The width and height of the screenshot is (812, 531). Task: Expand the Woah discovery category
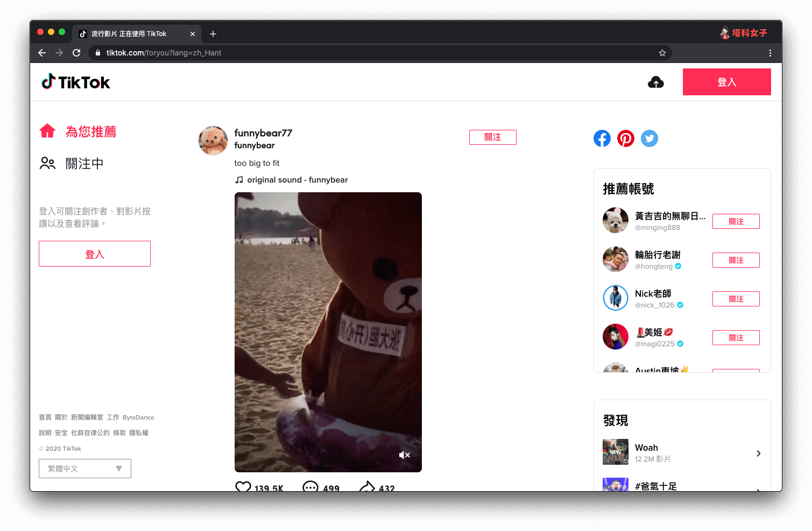(758, 453)
